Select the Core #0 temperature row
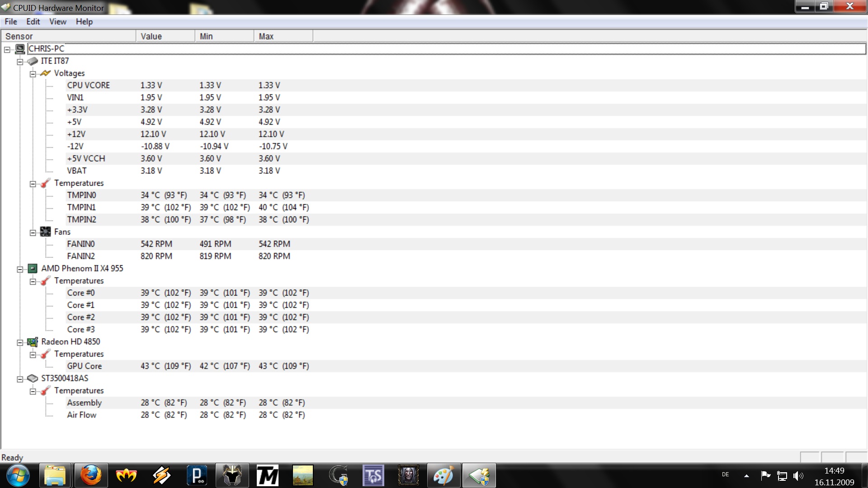Viewport: 868px width, 488px height. (x=466, y=293)
